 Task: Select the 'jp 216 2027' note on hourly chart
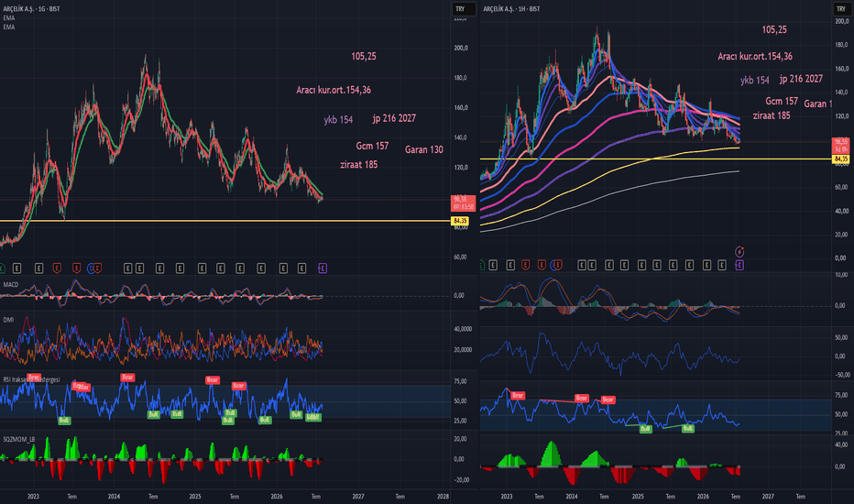tap(801, 79)
